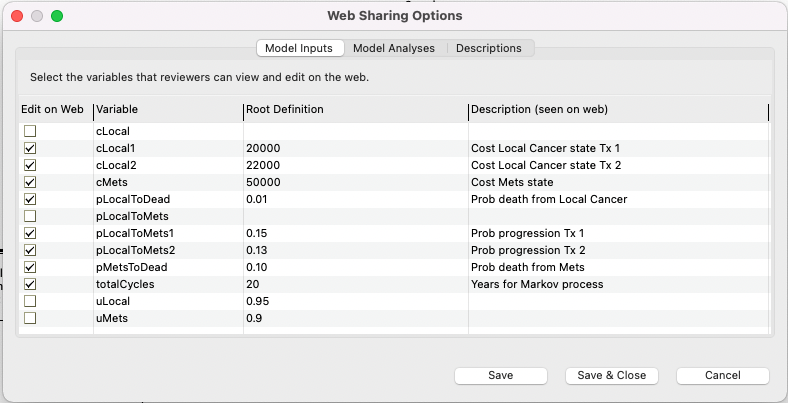Enable Edit on Web for cLocal
Screen dimensions: 788x403
click(30, 131)
